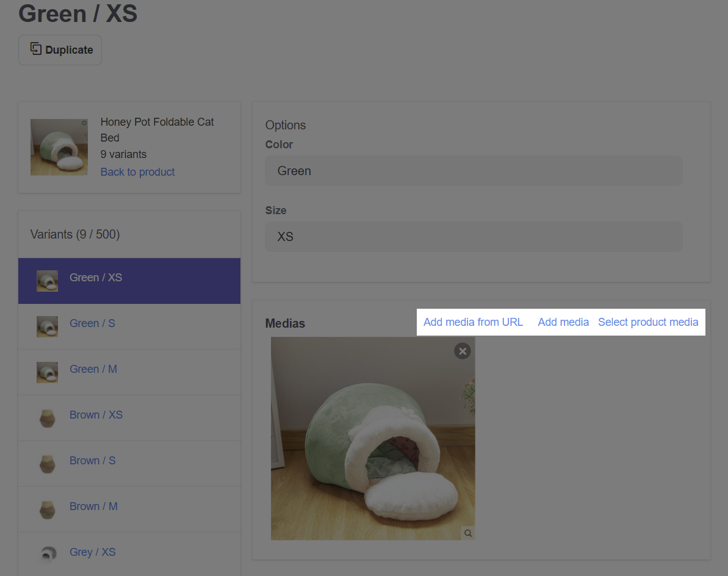Image resolution: width=728 pixels, height=576 pixels.
Task: Open the Green / M variant
Action: 93,369
